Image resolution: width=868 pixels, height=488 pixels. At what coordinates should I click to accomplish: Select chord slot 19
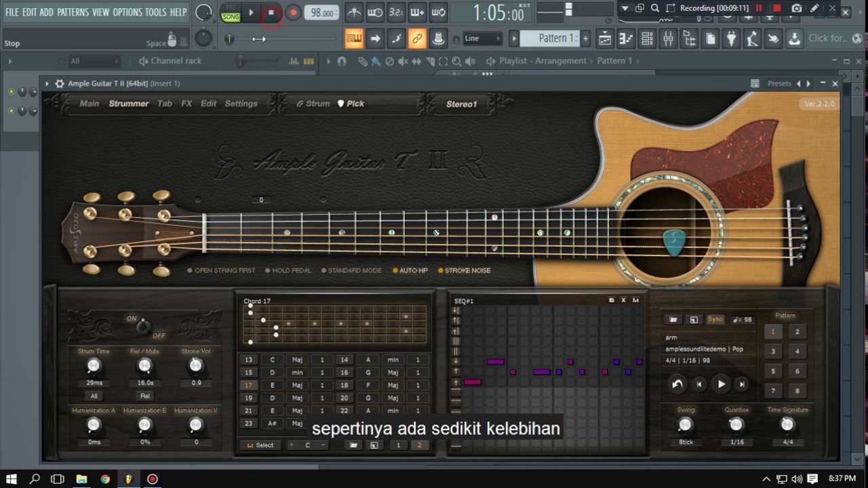point(248,398)
